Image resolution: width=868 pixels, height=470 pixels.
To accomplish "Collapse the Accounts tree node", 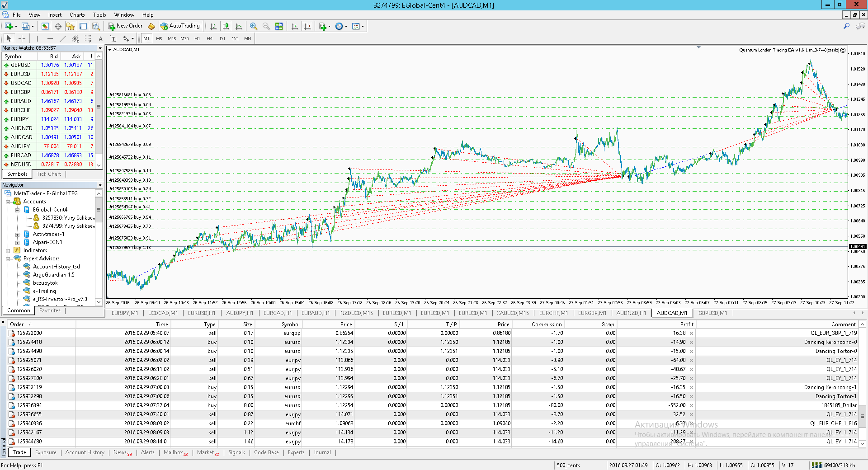I will [x=8, y=202].
